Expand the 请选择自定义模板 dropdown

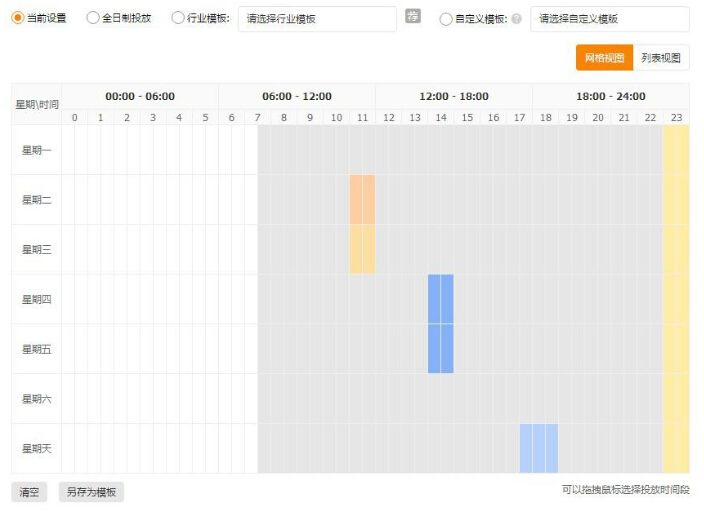[x=609, y=18]
